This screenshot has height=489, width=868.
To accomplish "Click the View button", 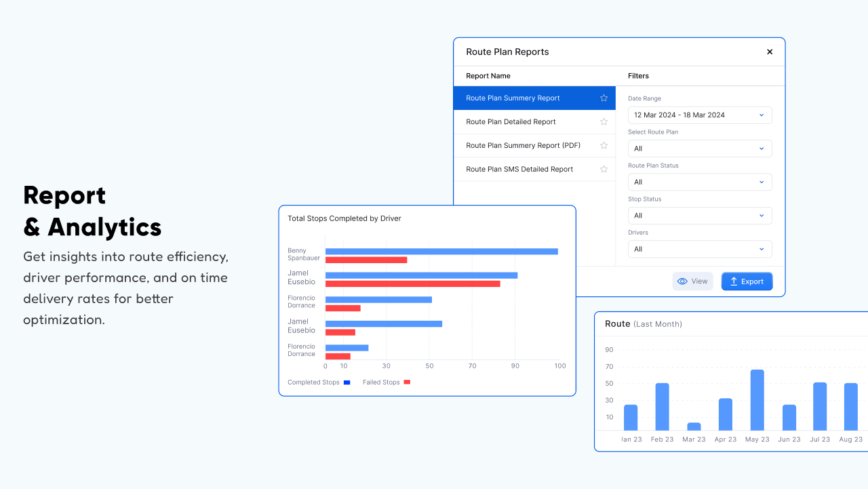I will tap(692, 281).
